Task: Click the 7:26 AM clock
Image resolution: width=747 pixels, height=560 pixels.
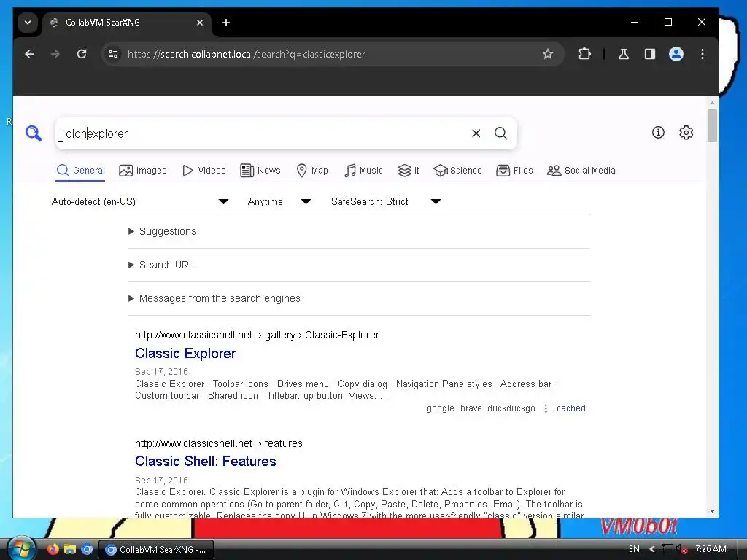Action: click(x=711, y=549)
